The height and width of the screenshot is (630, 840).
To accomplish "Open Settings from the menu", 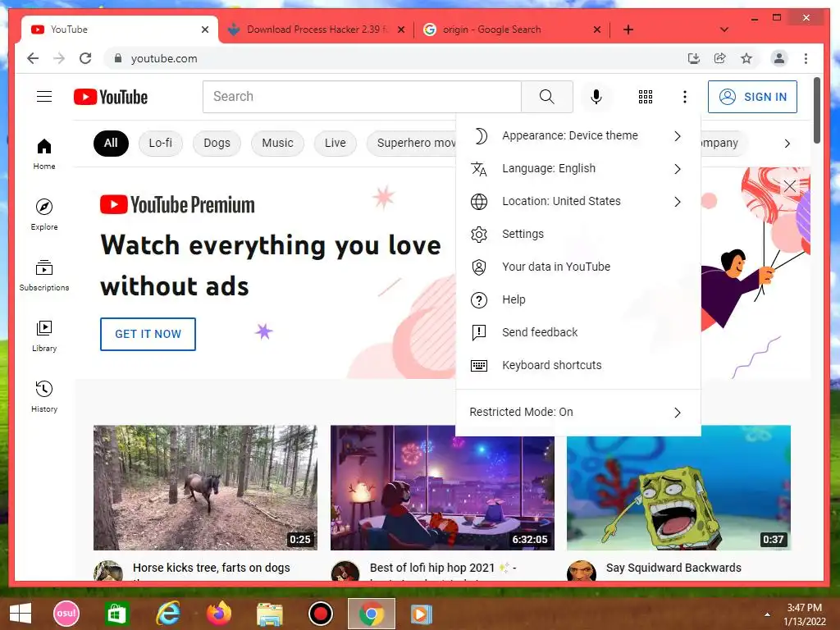I will (x=578, y=234).
